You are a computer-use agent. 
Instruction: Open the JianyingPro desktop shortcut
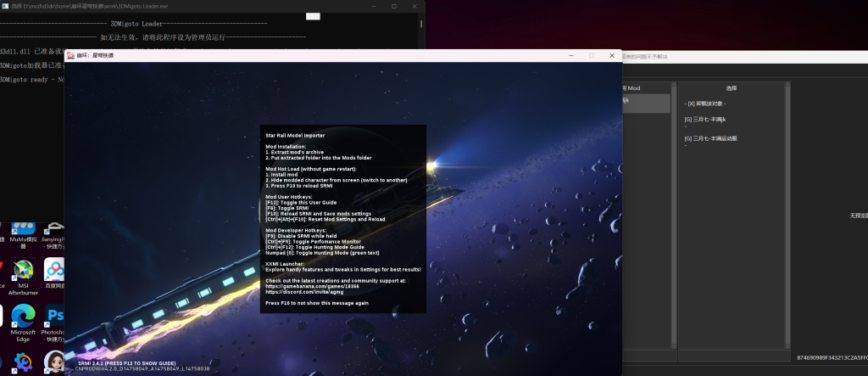[x=53, y=236]
